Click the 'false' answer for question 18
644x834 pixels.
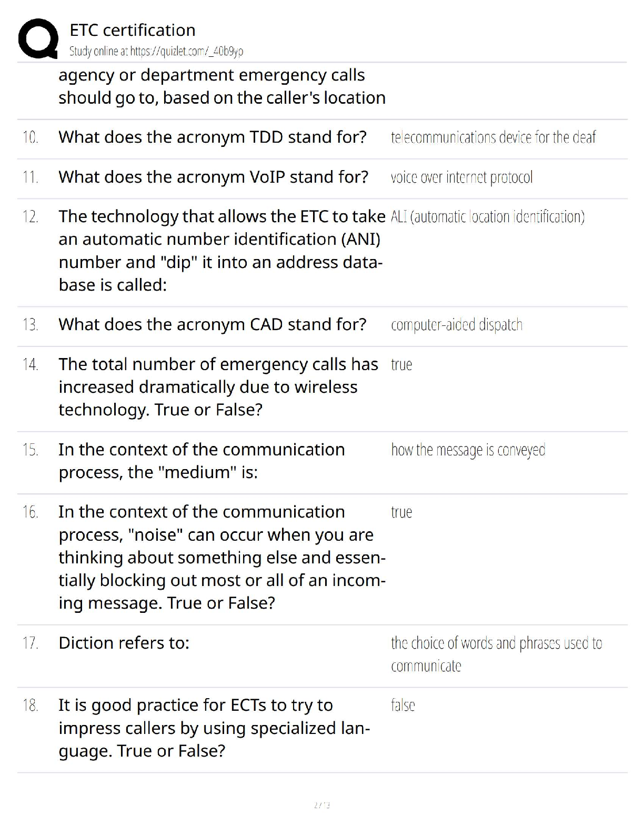tap(403, 705)
